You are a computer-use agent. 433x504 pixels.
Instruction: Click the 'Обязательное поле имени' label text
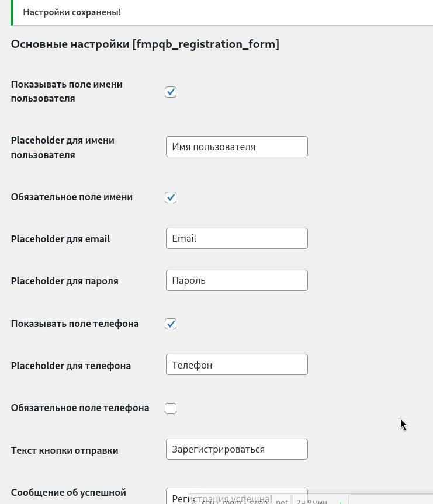[72, 197]
